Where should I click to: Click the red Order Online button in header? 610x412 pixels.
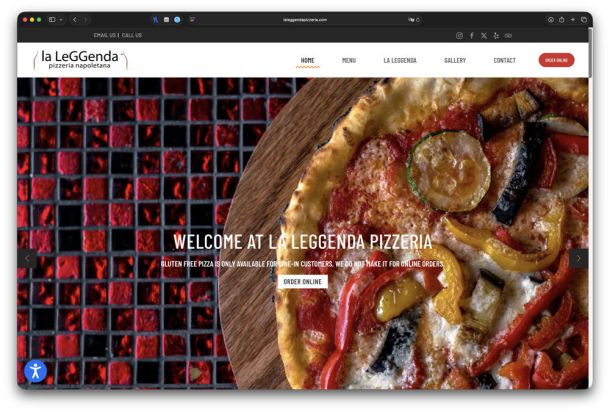(x=556, y=60)
